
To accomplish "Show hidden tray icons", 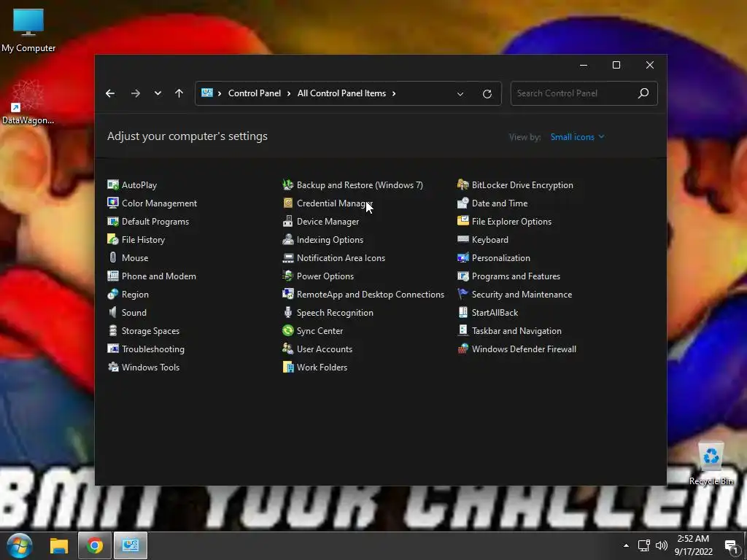I will (x=626, y=545).
